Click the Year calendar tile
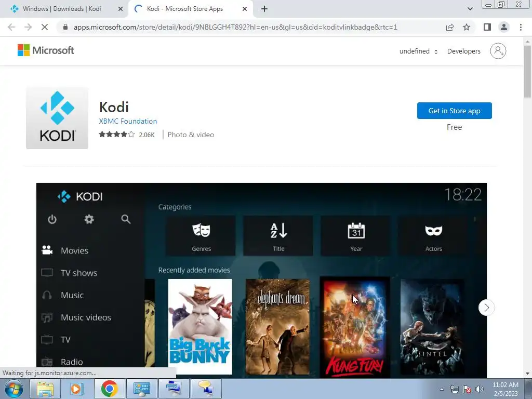Viewport: 532px width, 399px height. coord(356,236)
